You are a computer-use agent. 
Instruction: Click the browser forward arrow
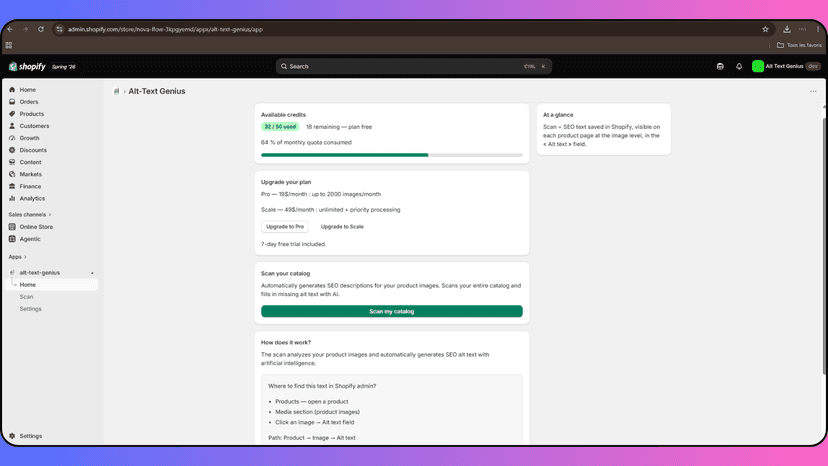tap(25, 29)
